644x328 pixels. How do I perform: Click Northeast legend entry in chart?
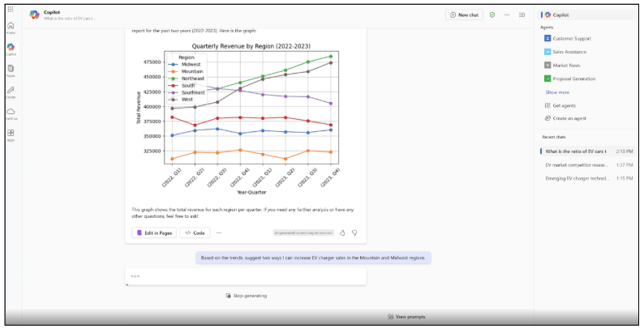(x=187, y=79)
